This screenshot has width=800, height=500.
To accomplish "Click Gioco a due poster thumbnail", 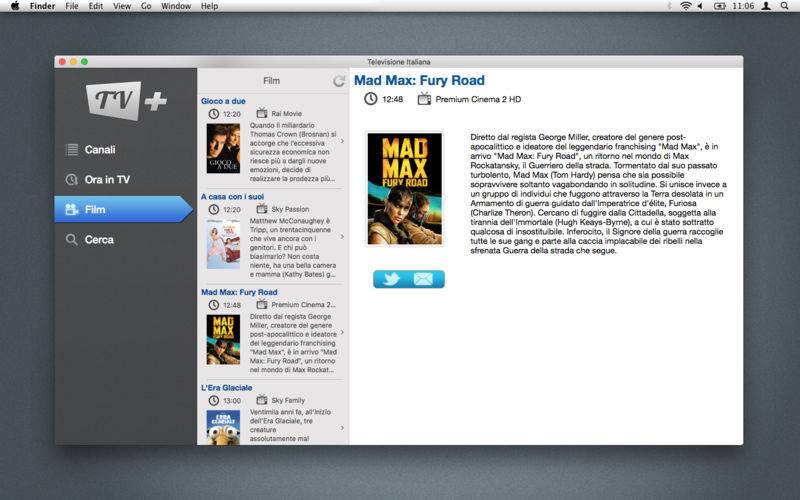I will pyautogui.click(x=223, y=148).
